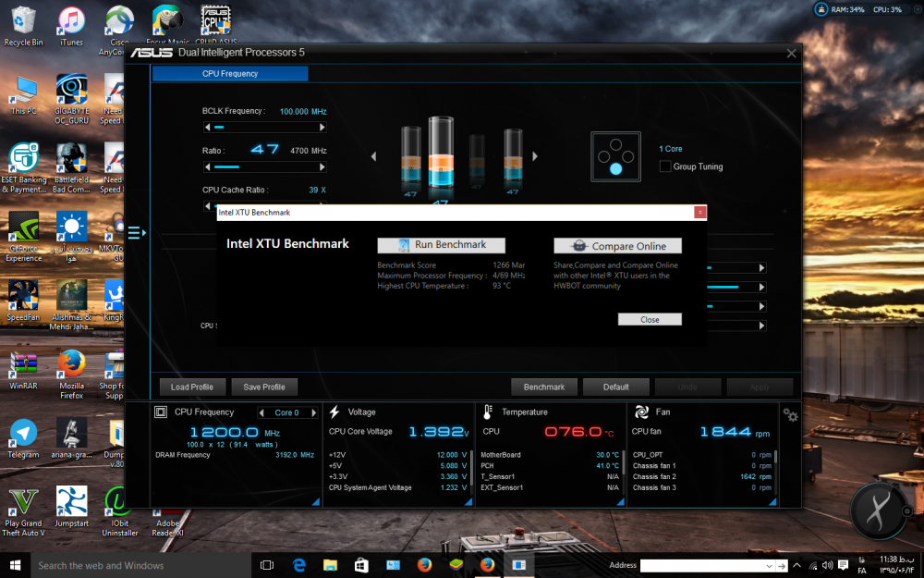Click the volume icon in system tray

[827, 565]
